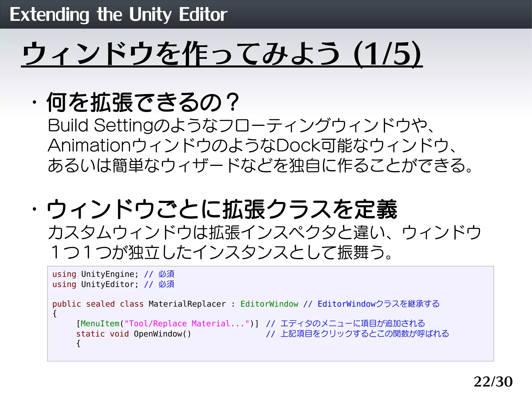
Task: Click the page number '22/30'
Action: [x=493, y=382]
